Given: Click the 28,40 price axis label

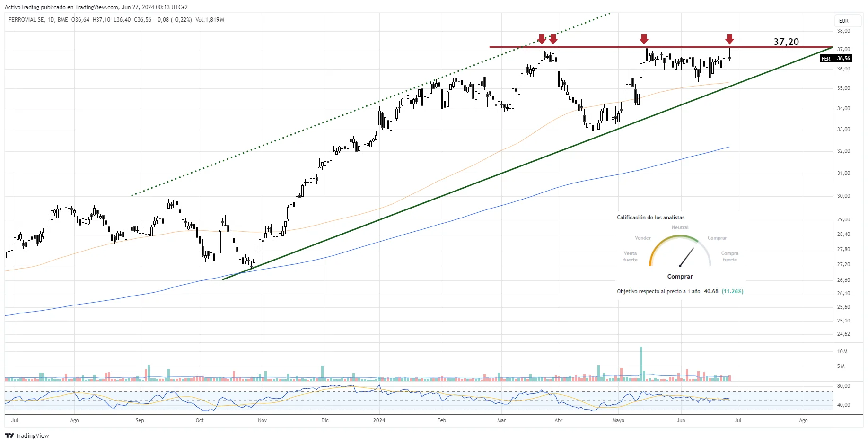Looking at the screenshot, I should pos(843,234).
